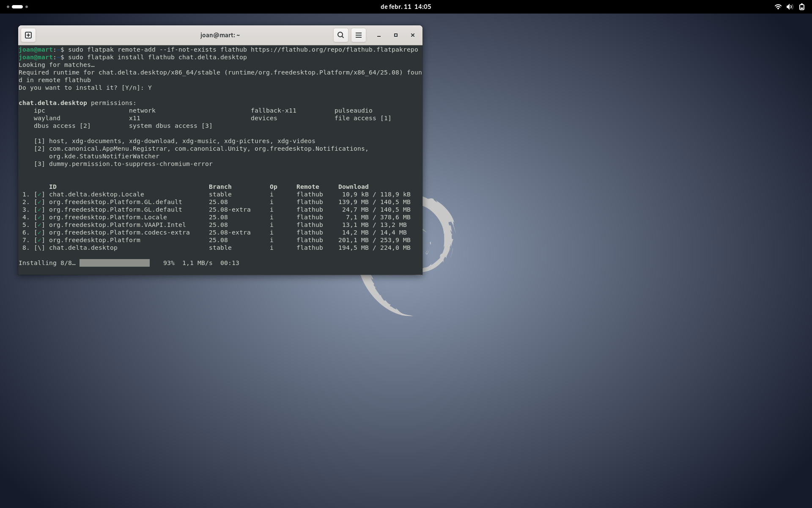
Task: Open the terminal hamburger menu
Action: pyautogui.click(x=358, y=35)
